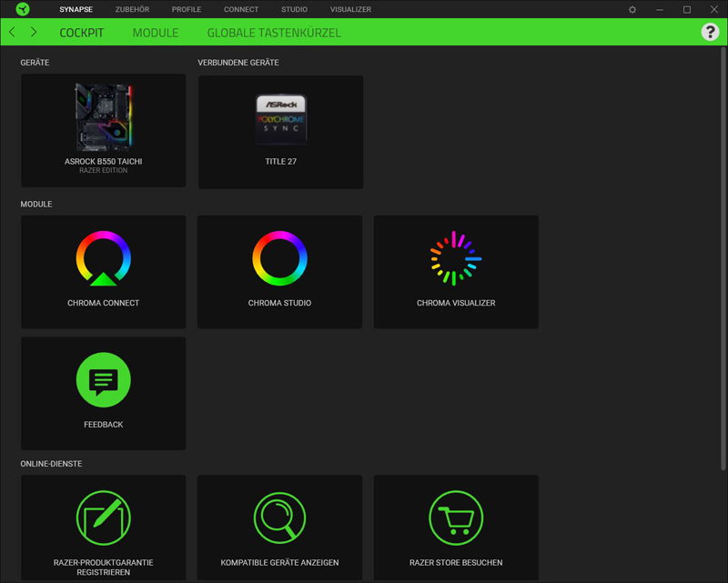Minimize the Synapse window
The image size is (728, 583).
click(659, 9)
